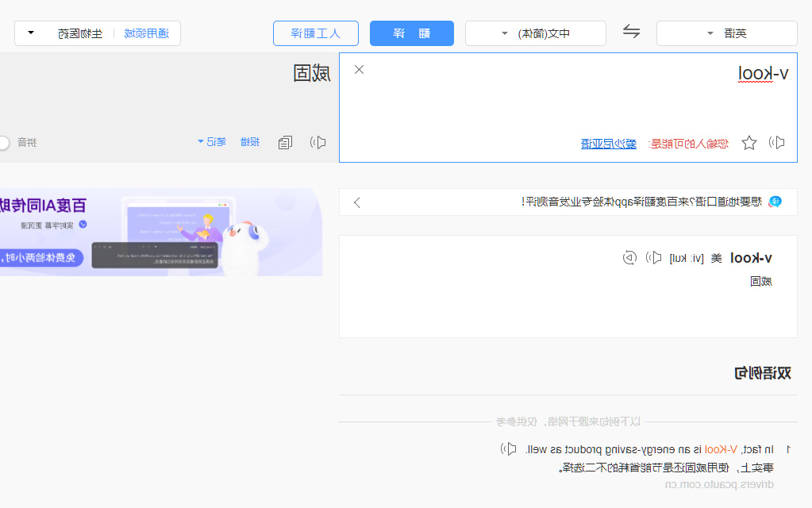Viewport: 812px width, 508px height.
Task: Click 报错 to report an error
Action: coord(250,142)
